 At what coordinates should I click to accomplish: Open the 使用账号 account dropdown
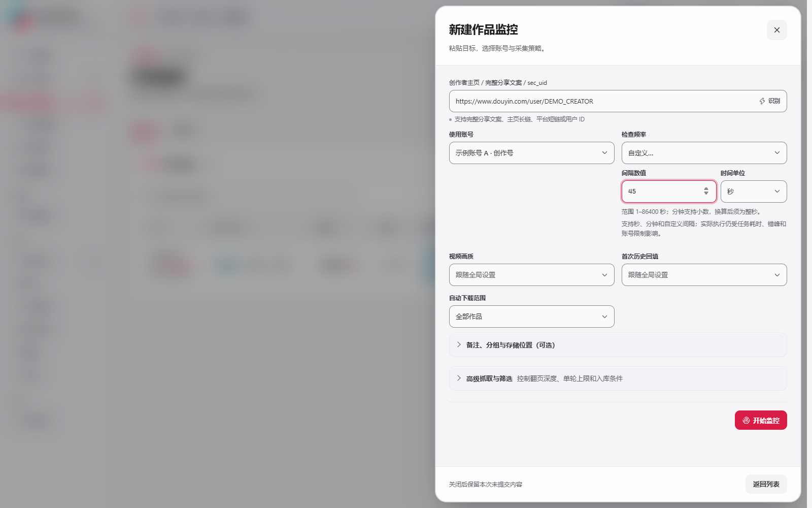pos(531,153)
